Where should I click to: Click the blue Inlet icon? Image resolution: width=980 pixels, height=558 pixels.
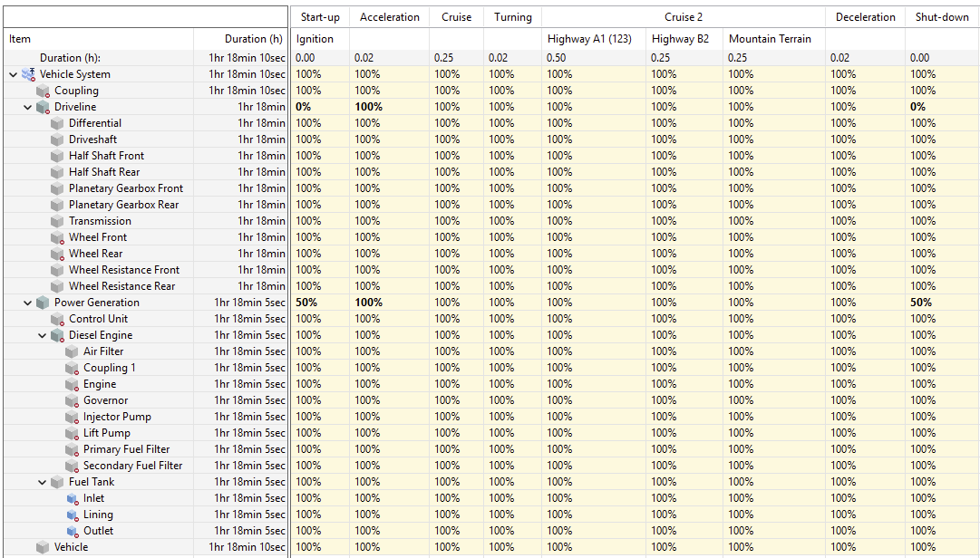(x=72, y=499)
